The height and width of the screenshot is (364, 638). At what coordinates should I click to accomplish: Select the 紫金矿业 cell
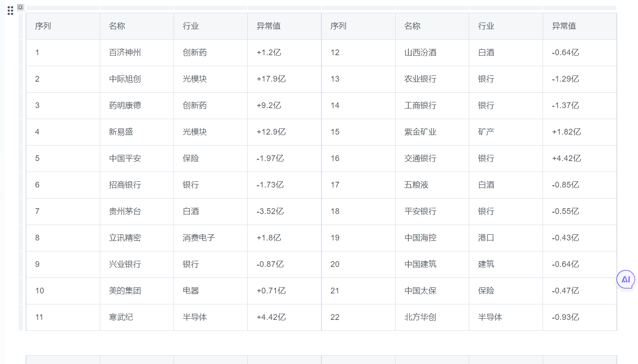pyautogui.click(x=420, y=132)
